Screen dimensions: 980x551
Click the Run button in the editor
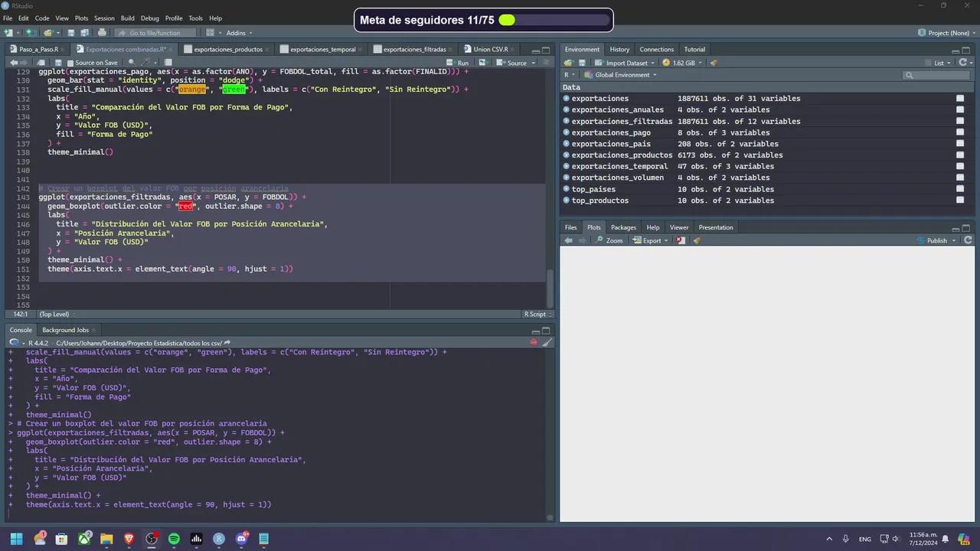459,63
